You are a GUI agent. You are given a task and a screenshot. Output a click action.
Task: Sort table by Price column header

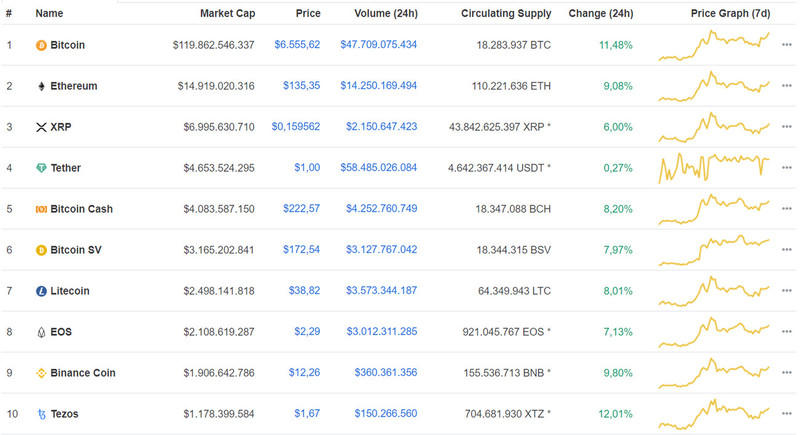308,13
